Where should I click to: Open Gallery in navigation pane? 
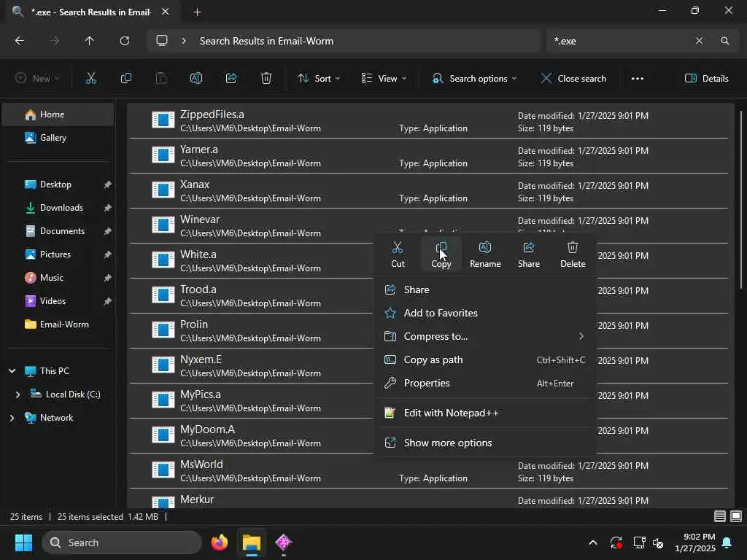pyautogui.click(x=58, y=138)
